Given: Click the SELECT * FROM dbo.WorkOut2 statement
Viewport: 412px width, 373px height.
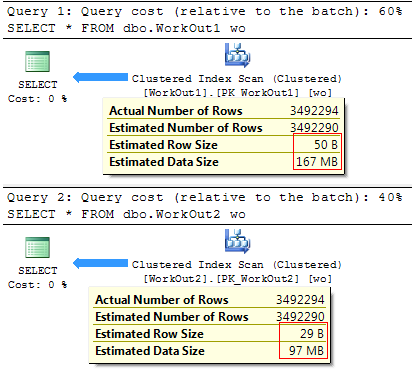Looking at the screenshot, I should 126,214.
